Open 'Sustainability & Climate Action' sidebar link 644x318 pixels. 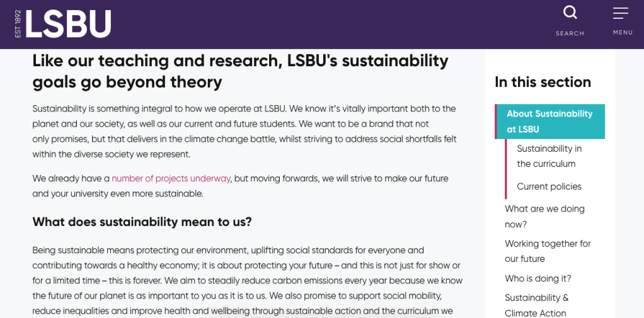pos(536,305)
